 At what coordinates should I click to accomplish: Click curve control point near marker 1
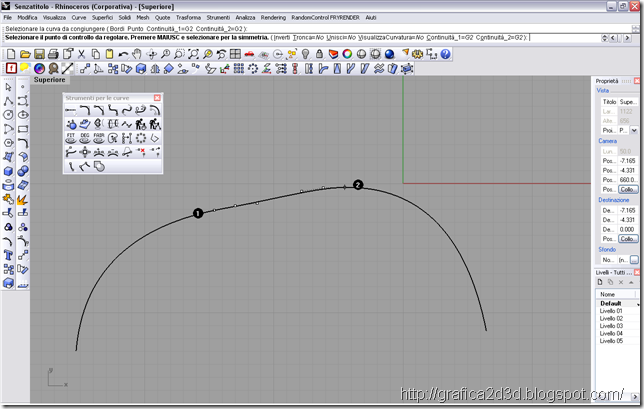214,210
